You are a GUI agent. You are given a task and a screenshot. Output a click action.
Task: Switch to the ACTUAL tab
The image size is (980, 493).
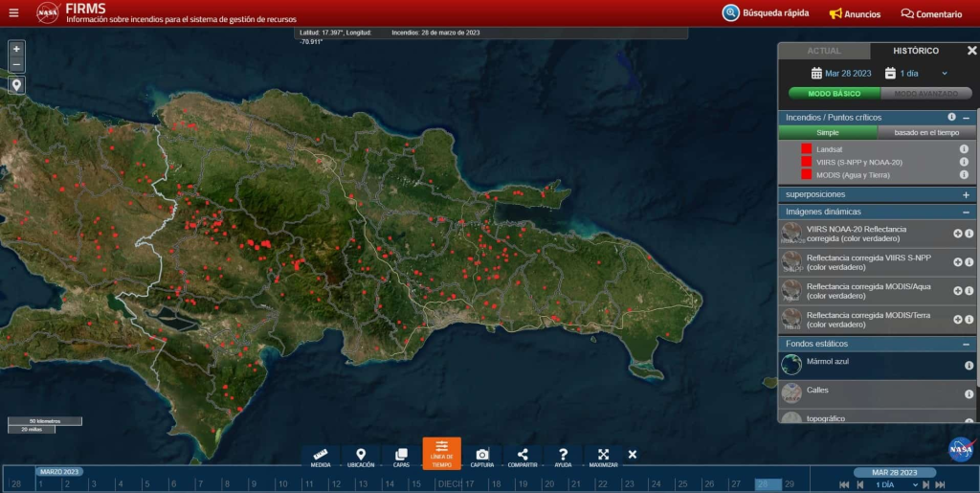coord(824,51)
